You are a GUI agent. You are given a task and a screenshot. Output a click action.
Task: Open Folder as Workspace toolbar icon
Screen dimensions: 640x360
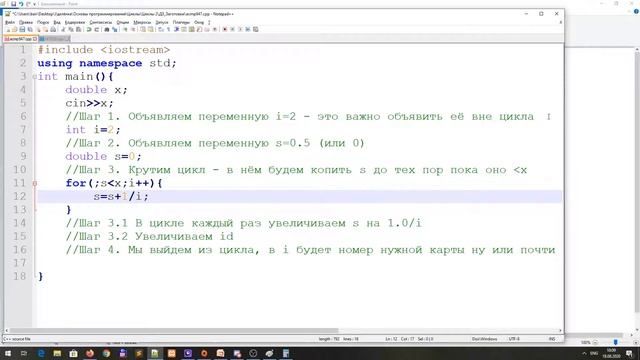point(207,29)
